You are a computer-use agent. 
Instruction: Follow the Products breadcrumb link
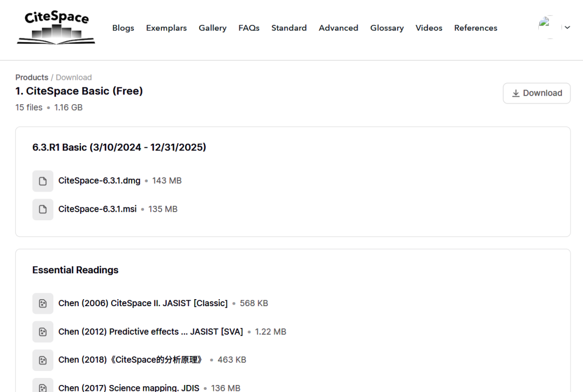point(32,77)
